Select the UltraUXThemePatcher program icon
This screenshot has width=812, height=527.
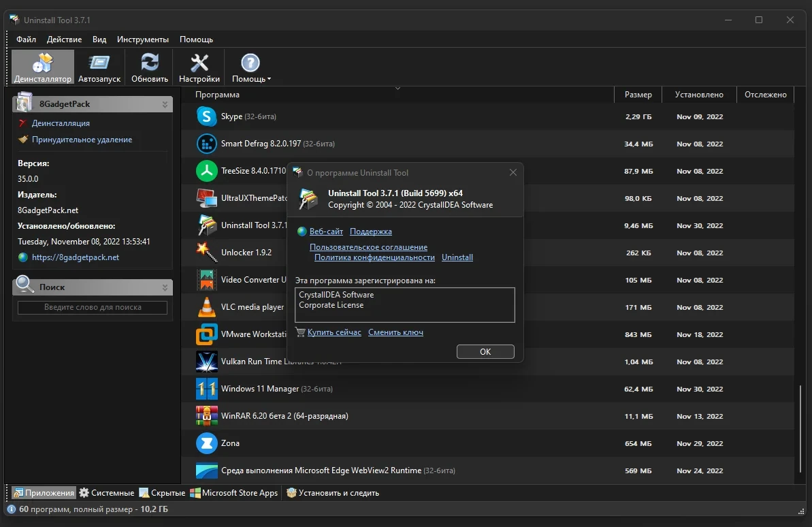pos(207,198)
